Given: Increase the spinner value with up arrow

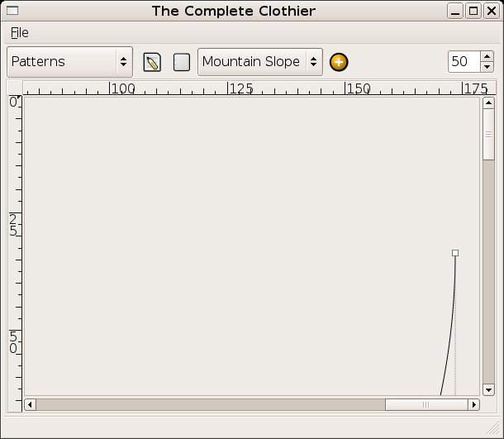Looking at the screenshot, I should tap(487, 56).
